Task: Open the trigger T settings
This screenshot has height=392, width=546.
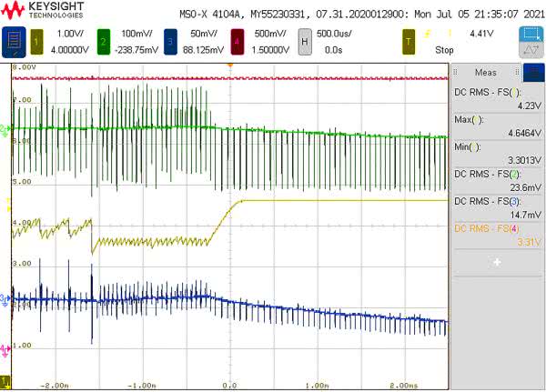Action: [410, 40]
